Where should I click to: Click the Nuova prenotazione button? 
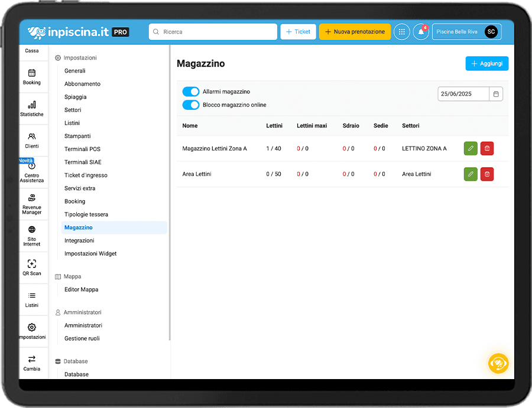point(355,32)
